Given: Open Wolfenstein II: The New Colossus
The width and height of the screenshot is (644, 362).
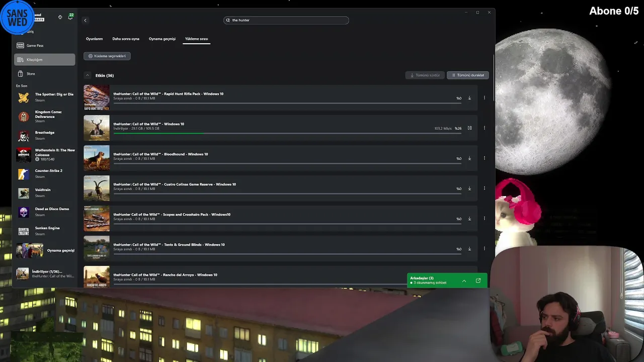Looking at the screenshot, I should coord(45,154).
